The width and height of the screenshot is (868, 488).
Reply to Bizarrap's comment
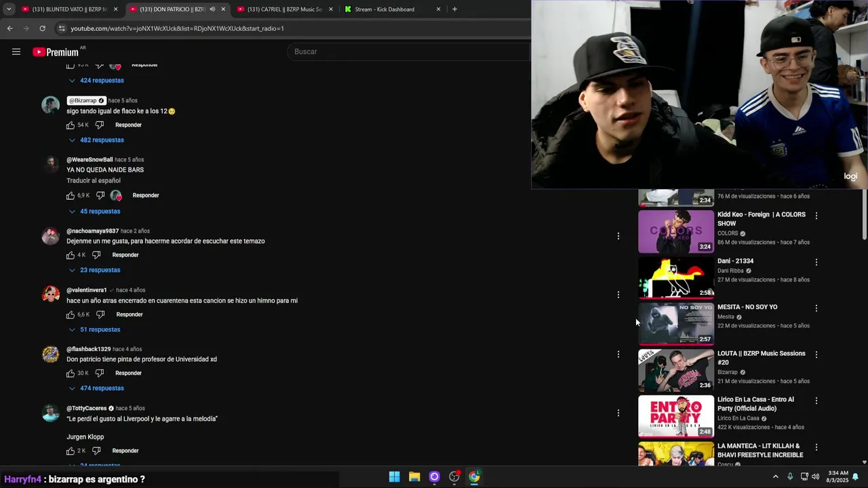tap(128, 125)
